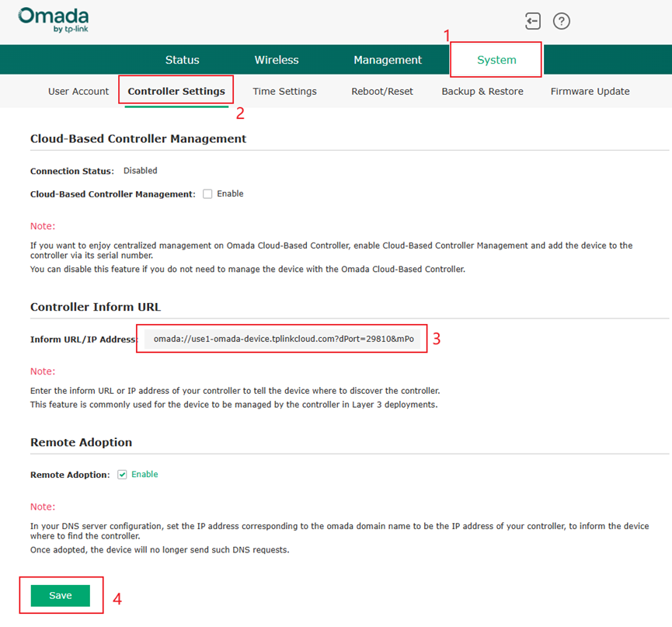Switch to Time Settings sub-tab
The image size is (672, 627).
click(x=284, y=92)
